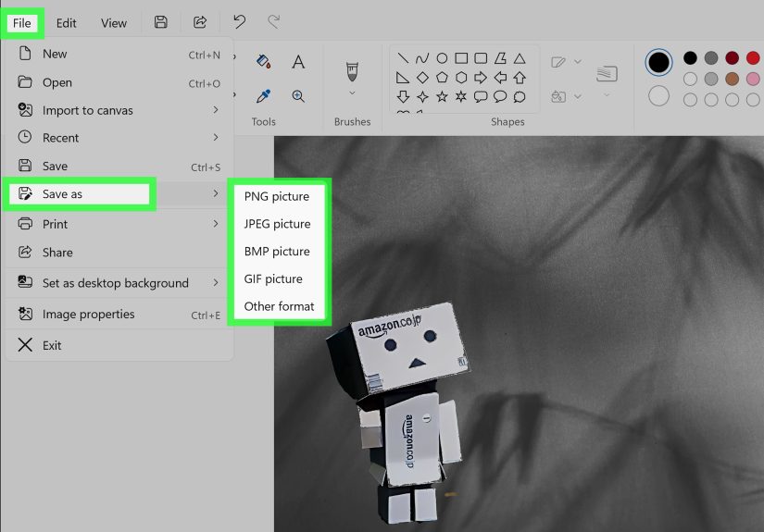The height and width of the screenshot is (532, 764).
Task: Select Color 2 white swatch
Action: coord(658,96)
